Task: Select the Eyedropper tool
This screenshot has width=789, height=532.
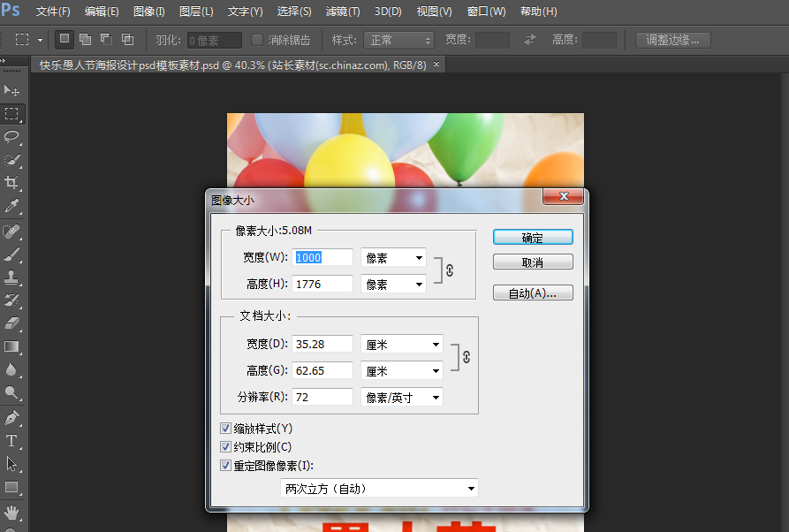Action: click(11, 206)
